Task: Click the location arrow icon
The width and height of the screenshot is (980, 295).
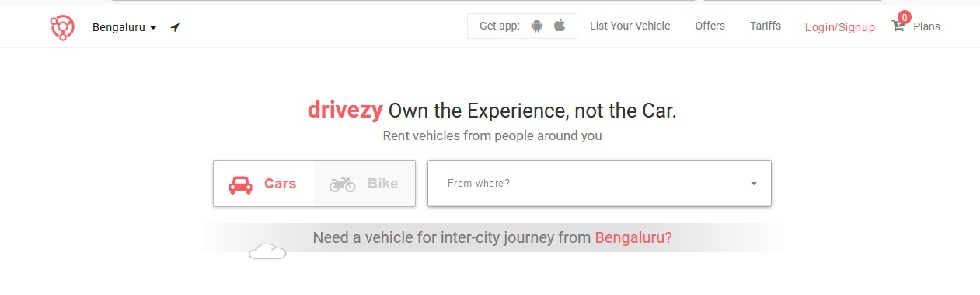Action: pos(175,27)
